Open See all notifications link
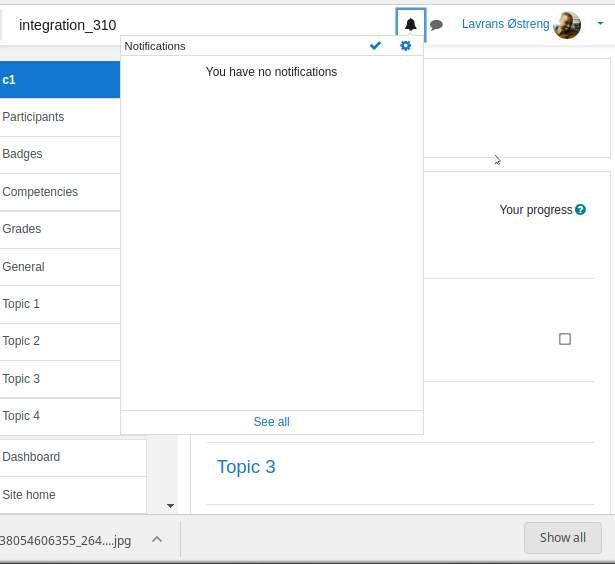Screen dimensions: 615x564 click(x=271, y=422)
